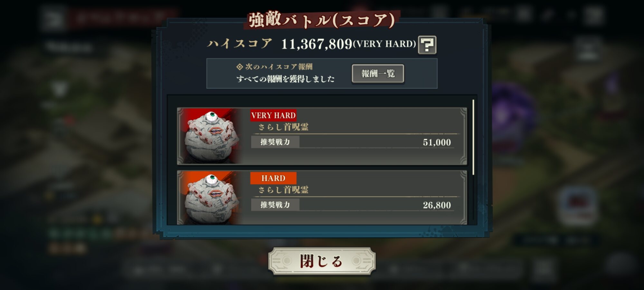The height and width of the screenshot is (290, 644).
Task: Click the difficulty list scrollbar
Action: [473, 137]
